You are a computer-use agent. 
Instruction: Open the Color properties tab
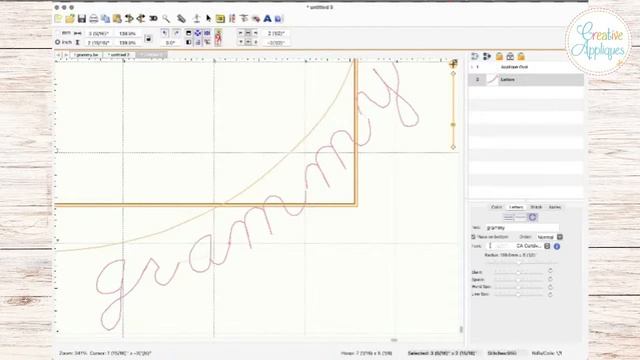[496, 207]
